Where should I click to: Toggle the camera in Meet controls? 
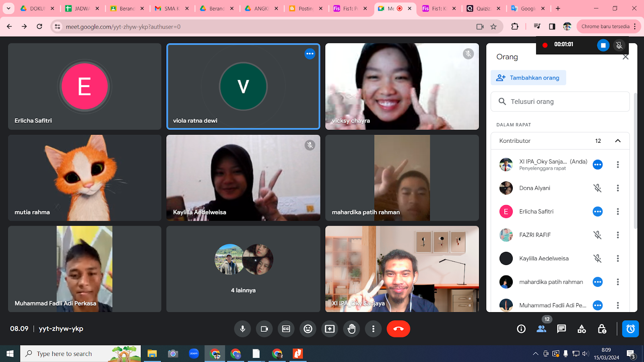264,329
